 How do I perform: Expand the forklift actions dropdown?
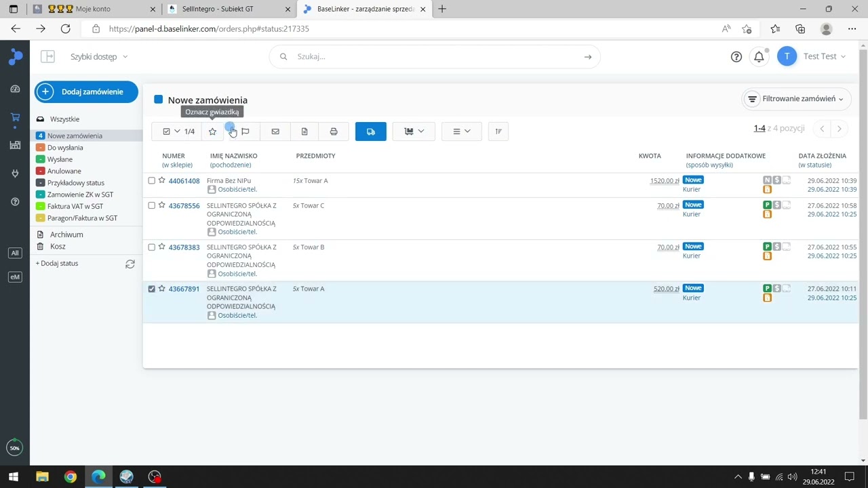pyautogui.click(x=414, y=131)
